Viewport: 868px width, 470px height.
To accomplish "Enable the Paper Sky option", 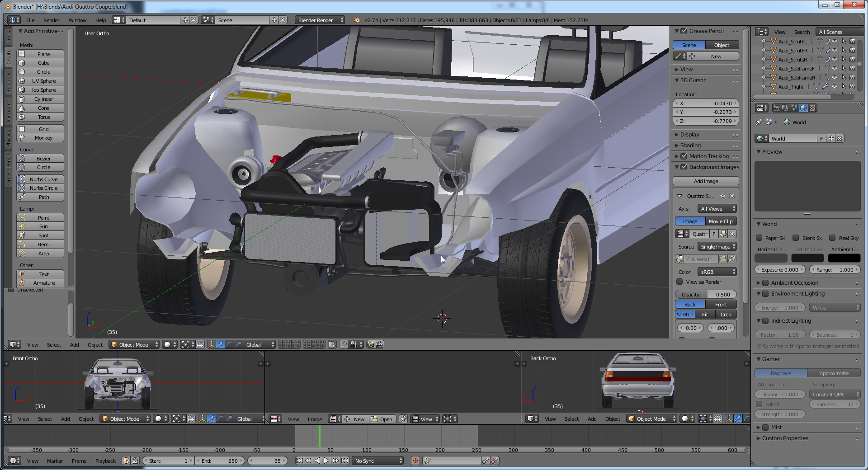I will pyautogui.click(x=759, y=238).
